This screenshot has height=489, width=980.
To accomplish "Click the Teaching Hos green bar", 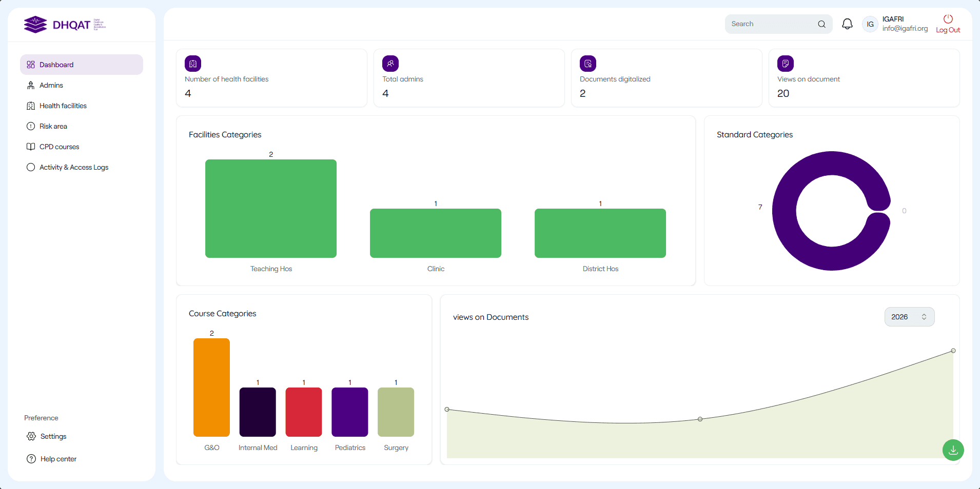I will point(271,209).
